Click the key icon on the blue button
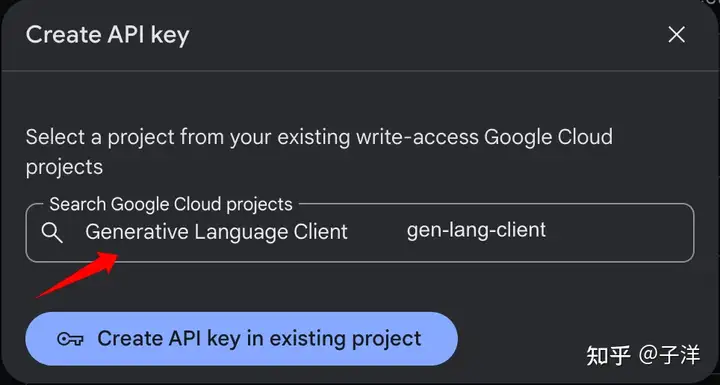 pyautogui.click(x=70, y=340)
